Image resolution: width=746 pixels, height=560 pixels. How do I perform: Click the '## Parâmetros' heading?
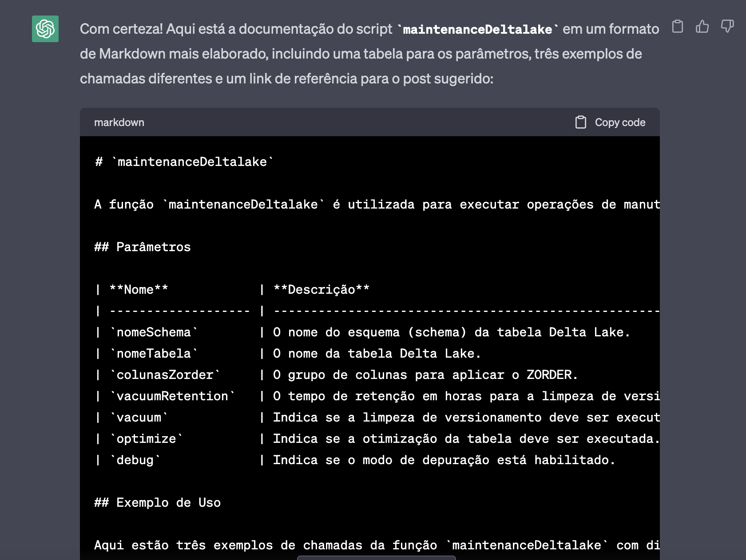click(143, 247)
